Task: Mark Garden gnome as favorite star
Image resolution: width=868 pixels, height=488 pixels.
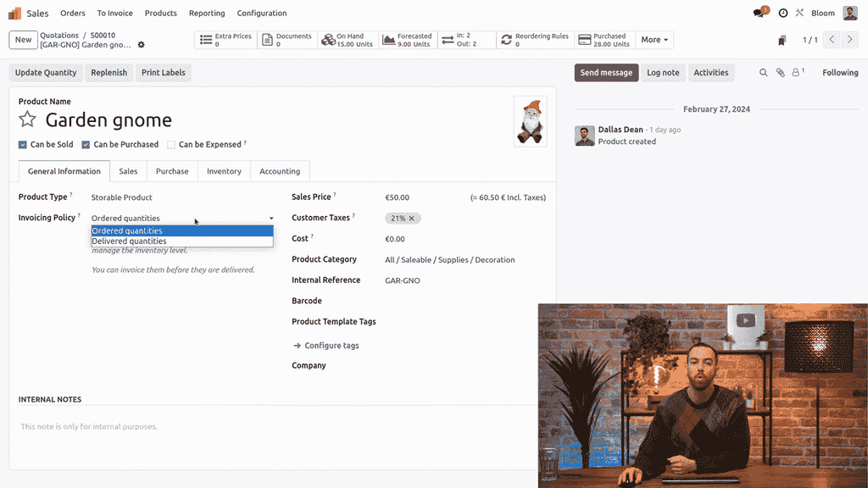Action: [x=27, y=120]
